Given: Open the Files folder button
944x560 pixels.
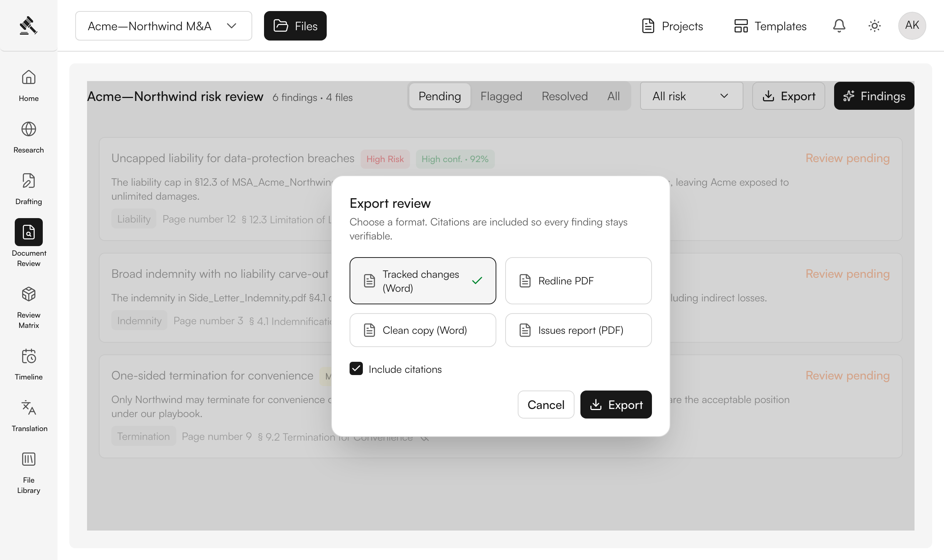Looking at the screenshot, I should 295,26.
